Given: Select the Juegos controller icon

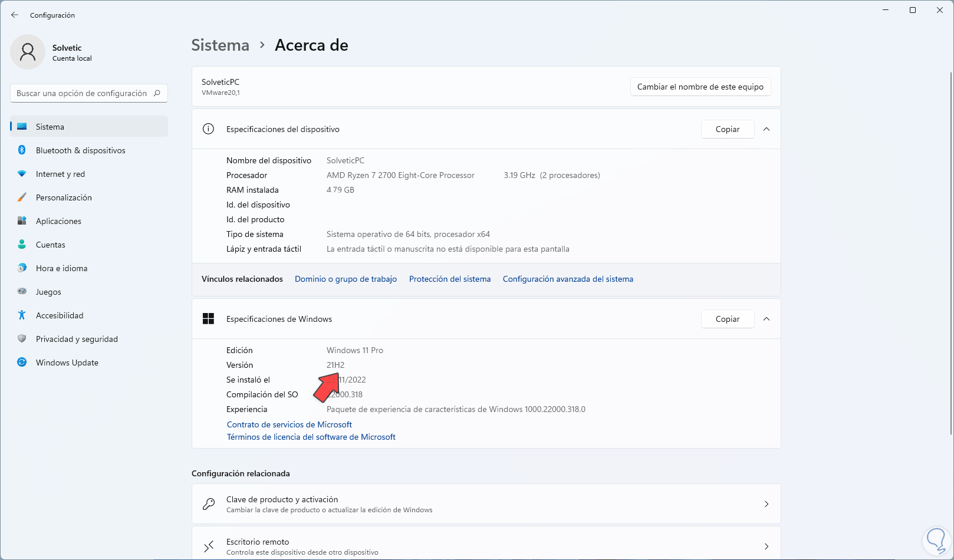Looking at the screenshot, I should pyautogui.click(x=22, y=292).
